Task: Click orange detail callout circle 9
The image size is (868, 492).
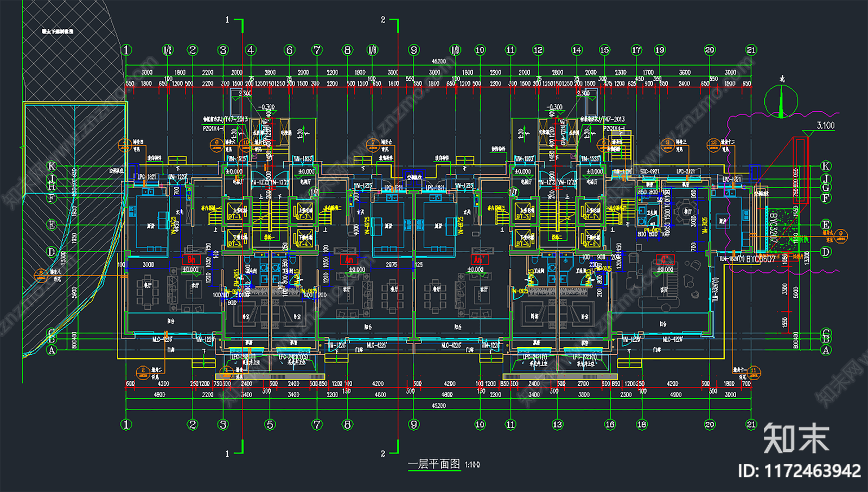Action: [x=840, y=236]
